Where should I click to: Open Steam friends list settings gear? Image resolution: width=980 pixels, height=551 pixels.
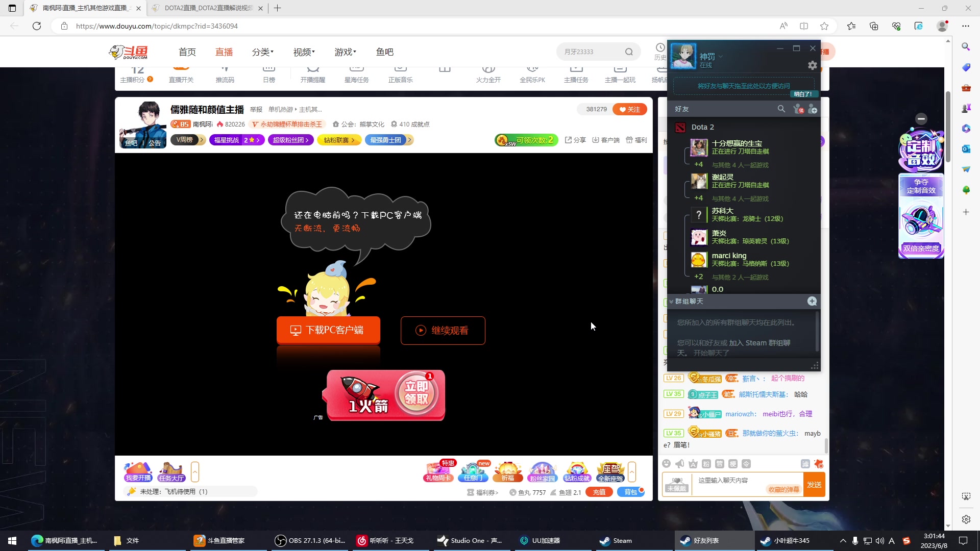click(812, 65)
